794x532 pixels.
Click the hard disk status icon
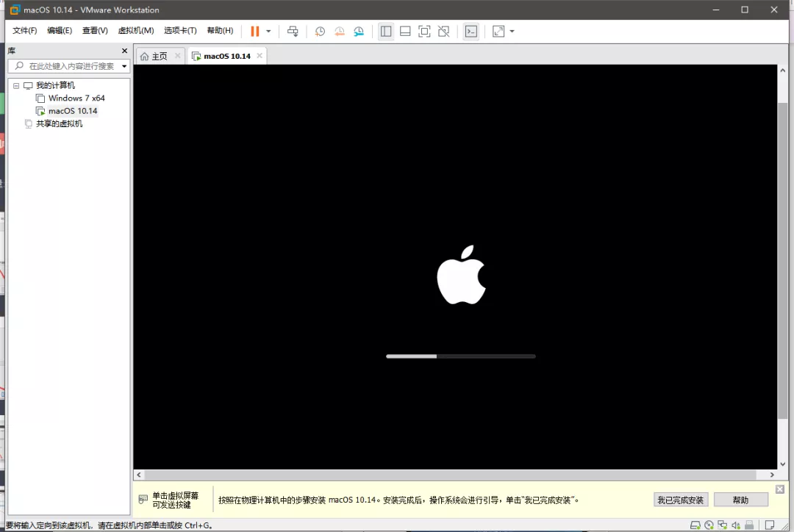point(695,525)
